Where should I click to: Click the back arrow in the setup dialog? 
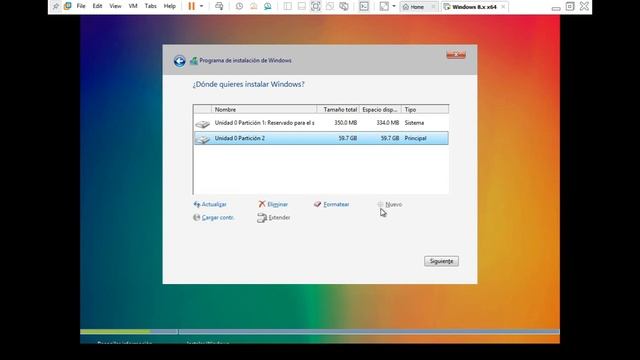point(179,61)
